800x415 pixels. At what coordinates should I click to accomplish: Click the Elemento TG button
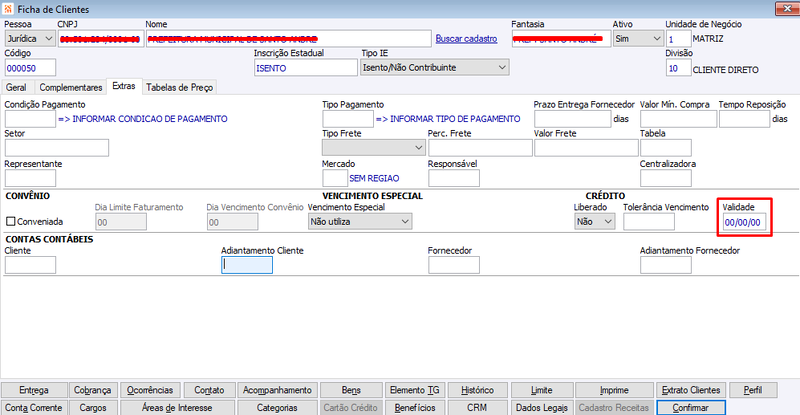point(415,390)
